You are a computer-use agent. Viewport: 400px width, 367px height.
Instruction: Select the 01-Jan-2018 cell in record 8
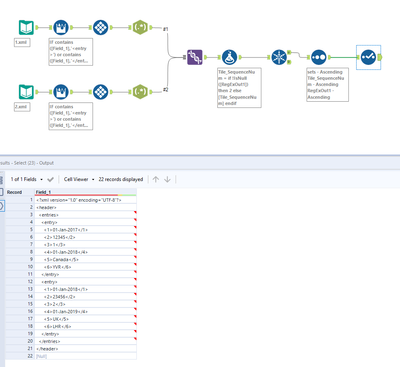coord(86,252)
